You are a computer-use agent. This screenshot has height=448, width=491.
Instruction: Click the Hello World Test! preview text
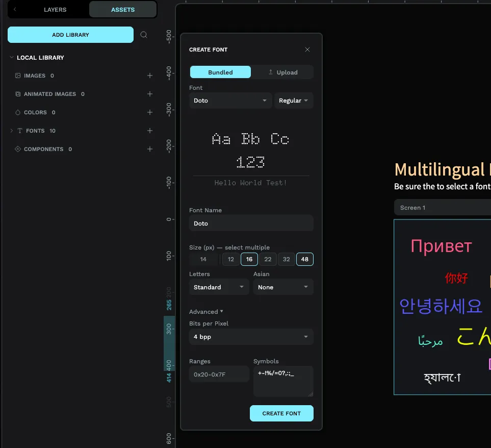(250, 183)
